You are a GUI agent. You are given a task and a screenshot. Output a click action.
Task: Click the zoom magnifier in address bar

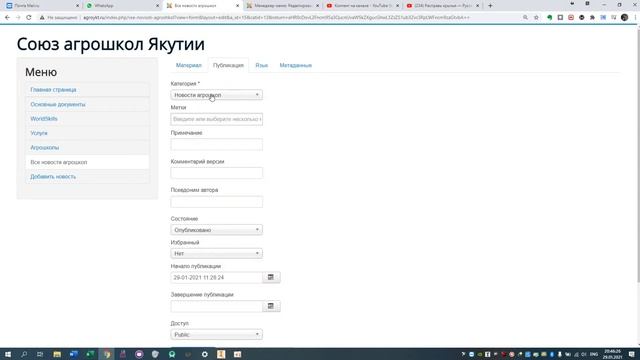pos(525,18)
